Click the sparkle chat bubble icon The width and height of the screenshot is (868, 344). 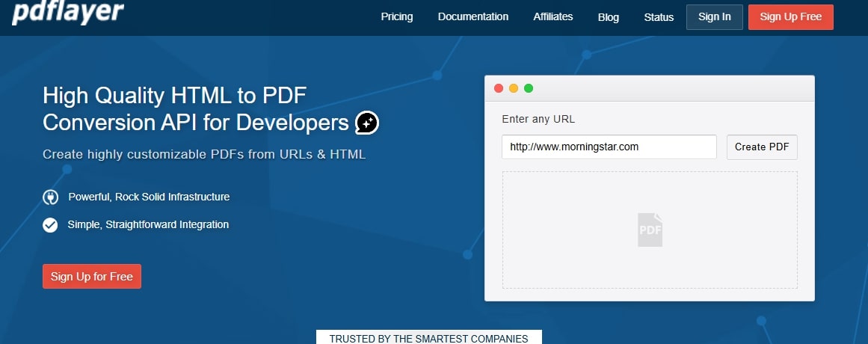367,123
